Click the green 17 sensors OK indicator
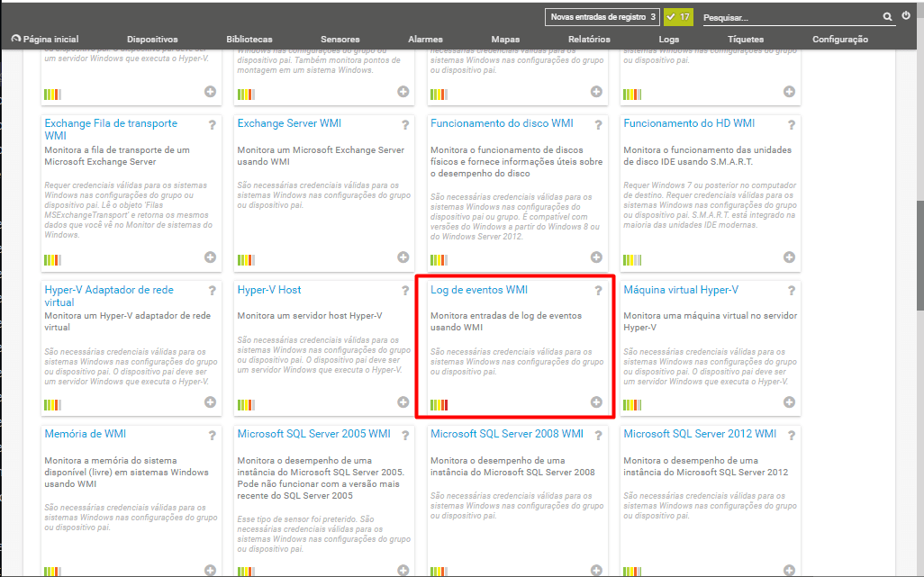This screenshot has height=577, width=924. click(x=678, y=17)
